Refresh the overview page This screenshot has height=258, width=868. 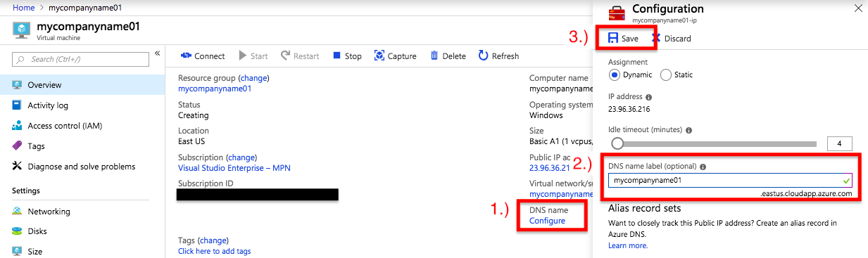tap(498, 56)
